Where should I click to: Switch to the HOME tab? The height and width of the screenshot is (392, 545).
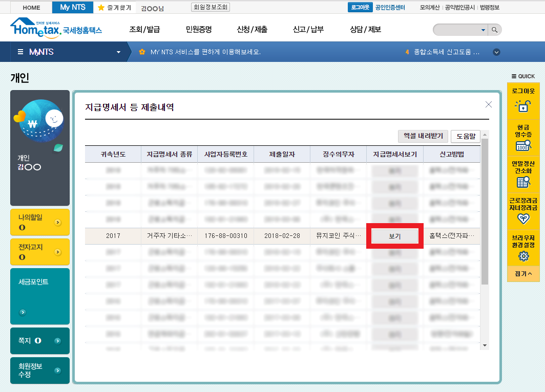point(32,8)
